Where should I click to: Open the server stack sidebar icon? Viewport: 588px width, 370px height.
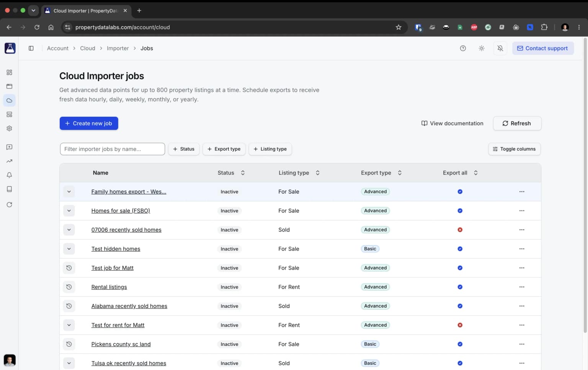(x=9, y=114)
